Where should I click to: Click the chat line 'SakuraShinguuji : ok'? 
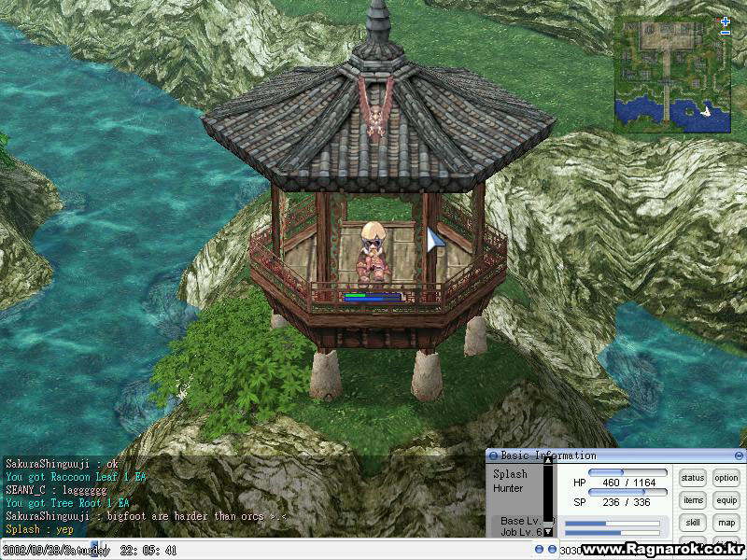[62, 464]
